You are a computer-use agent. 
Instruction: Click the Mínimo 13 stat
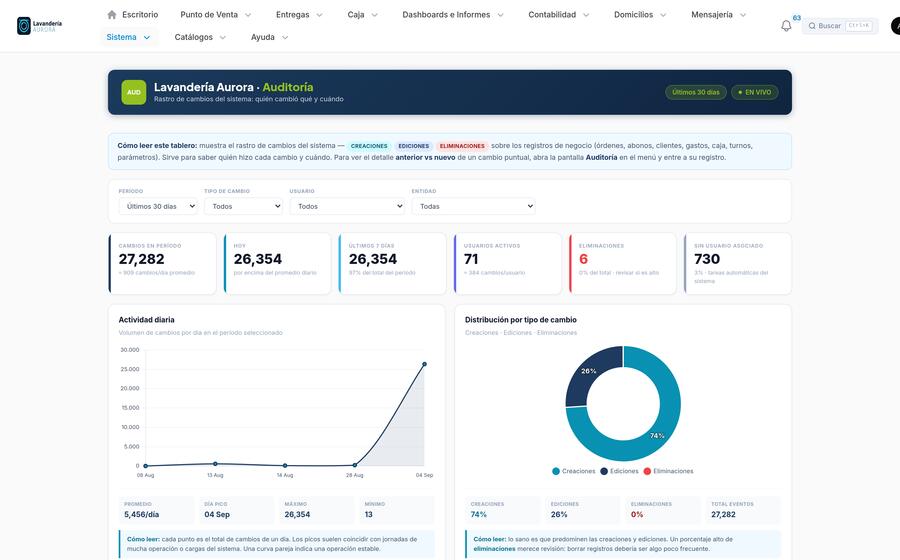point(397,510)
